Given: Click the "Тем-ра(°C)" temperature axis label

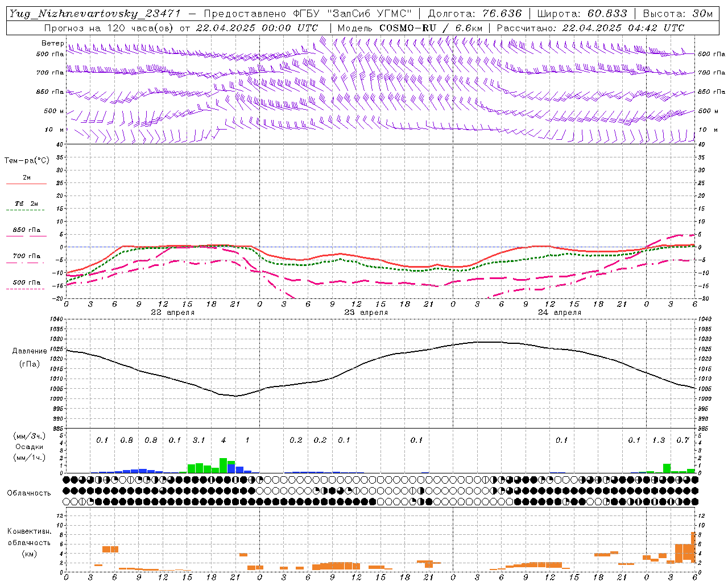Looking at the screenshot, I should pyautogui.click(x=27, y=161).
